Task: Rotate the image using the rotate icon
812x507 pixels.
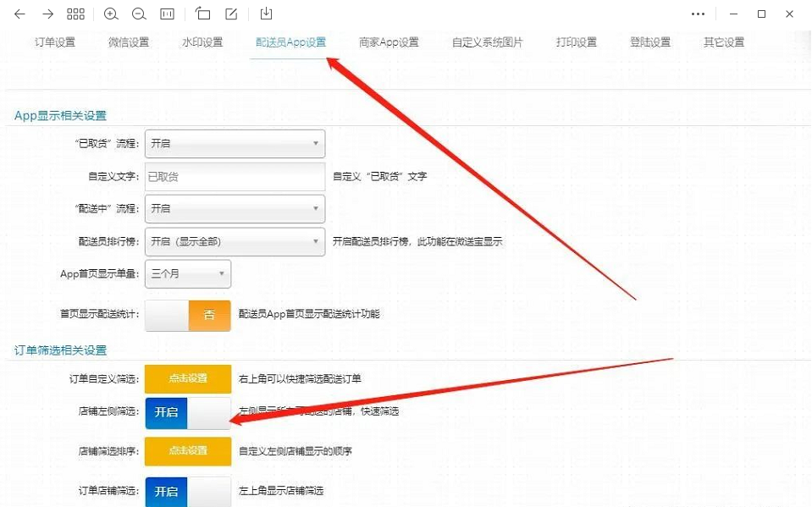Action: pos(203,14)
